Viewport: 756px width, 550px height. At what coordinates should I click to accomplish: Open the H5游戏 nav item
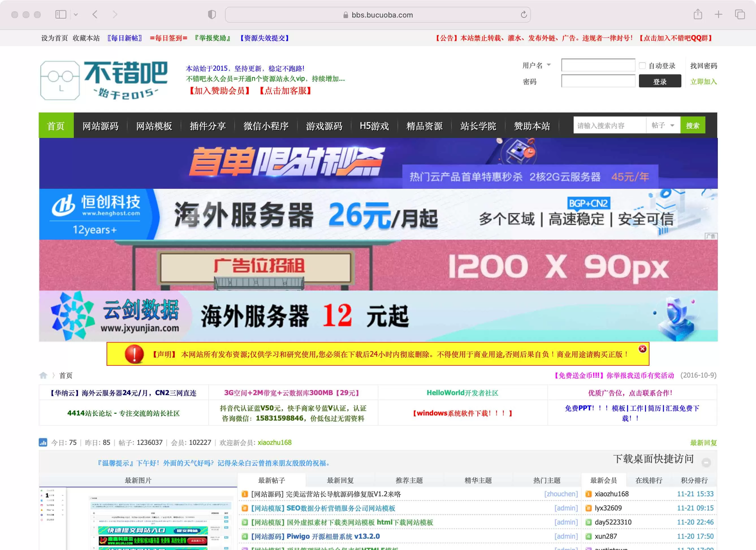click(x=374, y=126)
